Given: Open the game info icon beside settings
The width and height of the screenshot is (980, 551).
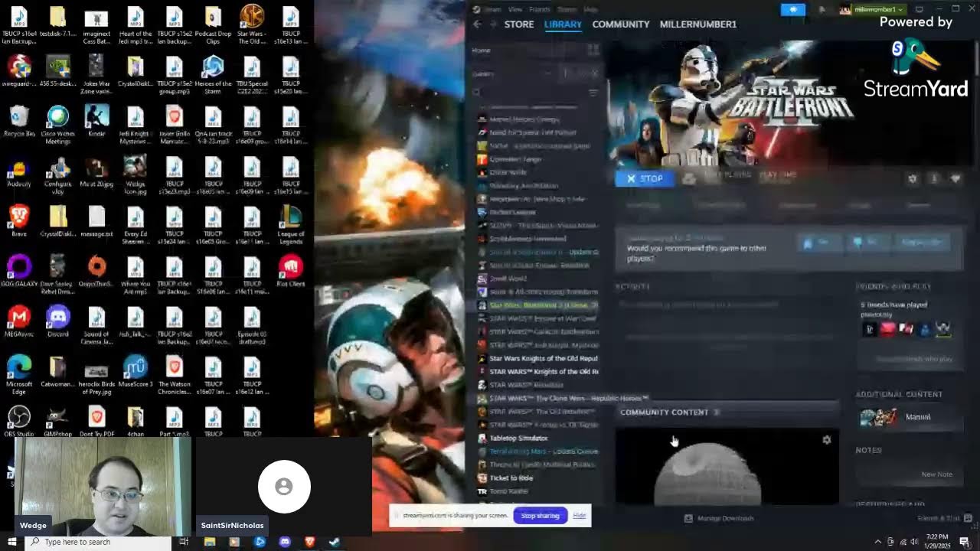Looking at the screenshot, I should coord(934,178).
